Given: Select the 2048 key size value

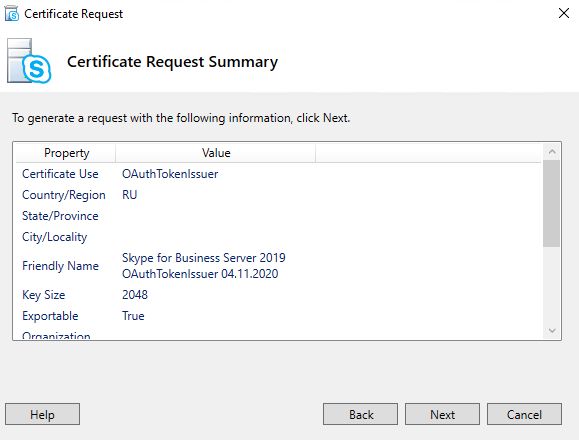Looking at the screenshot, I should [x=135, y=295].
